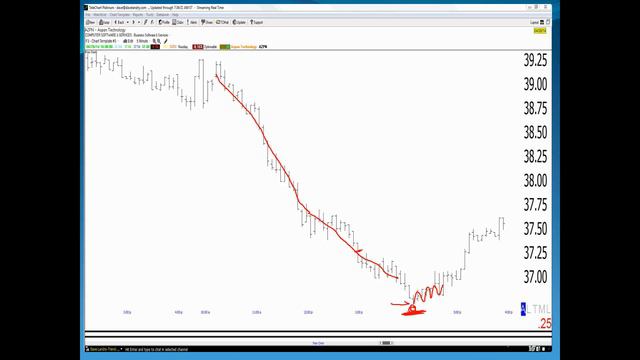This screenshot has height=360, width=640.
Task: Open the Tools menu
Action: pyautogui.click(x=149, y=15)
